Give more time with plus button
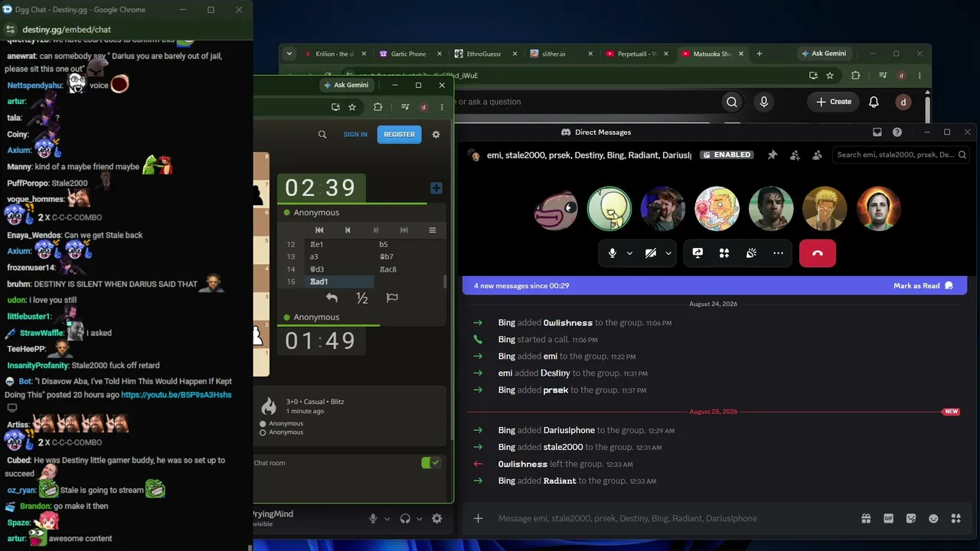 point(436,188)
